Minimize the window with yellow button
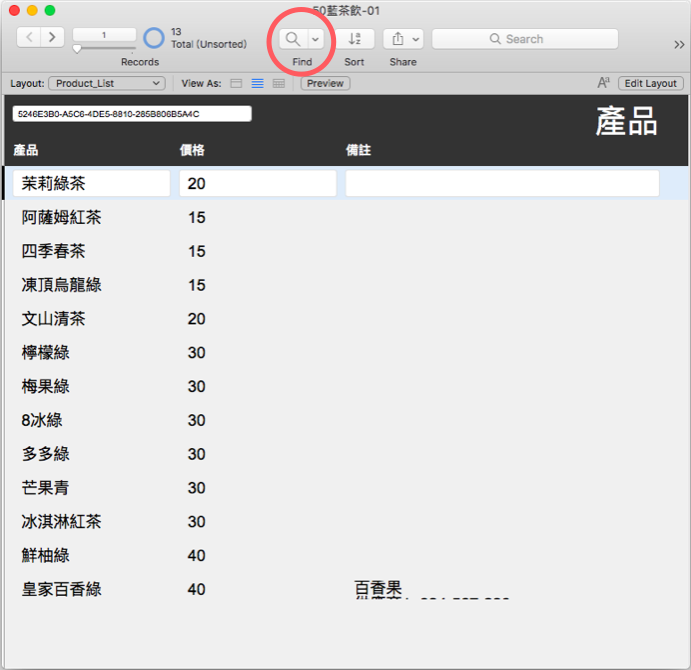691x670 pixels. coord(32,11)
